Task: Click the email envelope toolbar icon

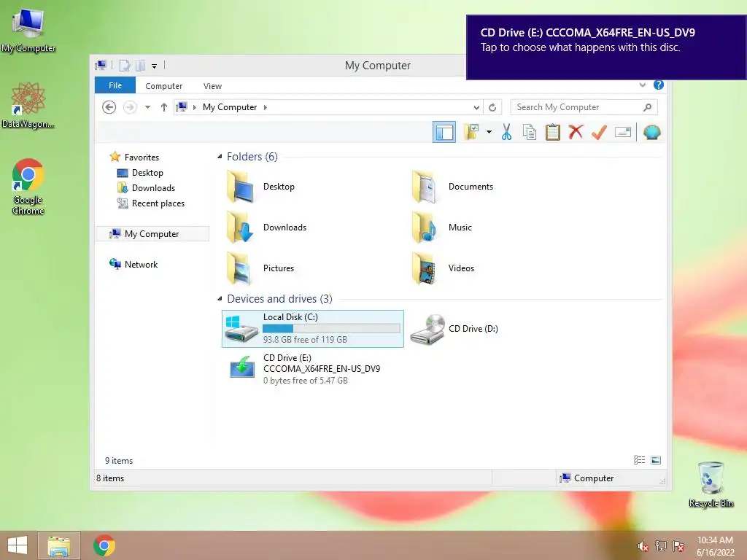Action: pos(623,132)
